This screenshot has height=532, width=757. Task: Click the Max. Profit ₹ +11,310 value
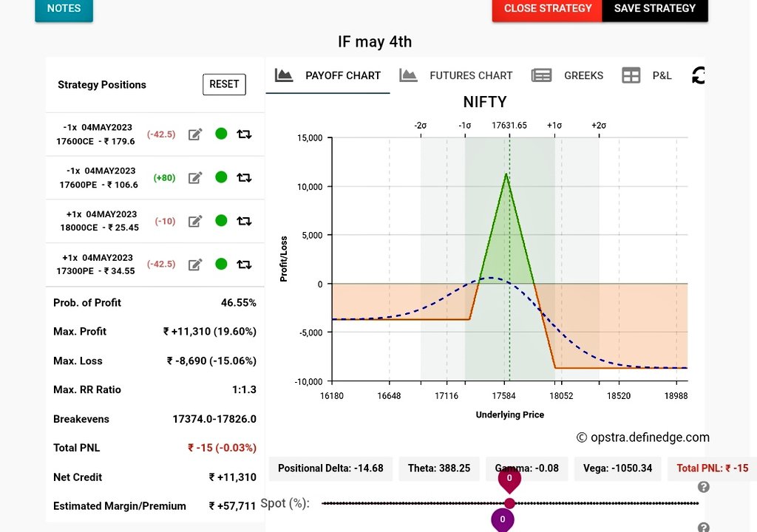(x=209, y=332)
